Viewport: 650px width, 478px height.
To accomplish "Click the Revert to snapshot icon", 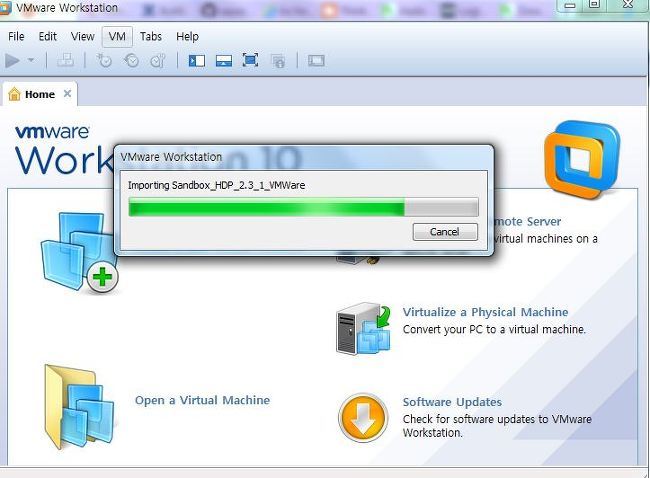I will click(x=131, y=61).
